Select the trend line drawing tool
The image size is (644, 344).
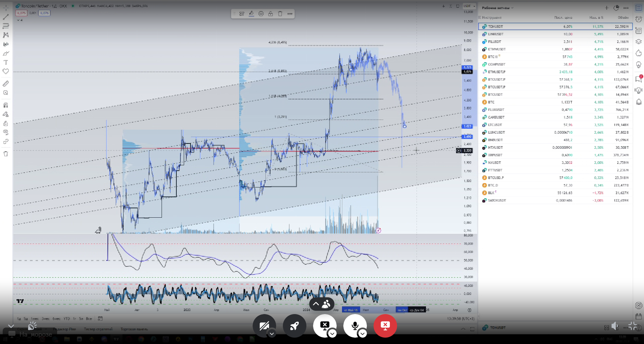[x=6, y=17]
